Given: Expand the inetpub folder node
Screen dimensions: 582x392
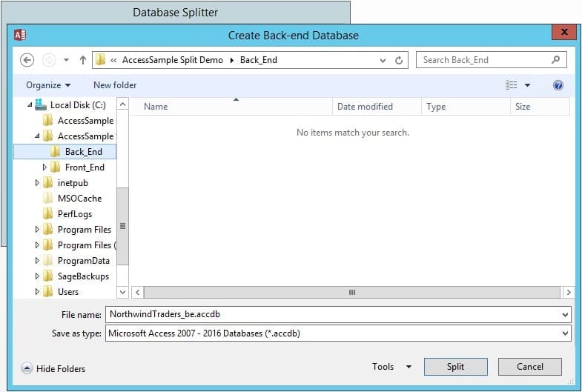Looking at the screenshot, I should point(37,183).
